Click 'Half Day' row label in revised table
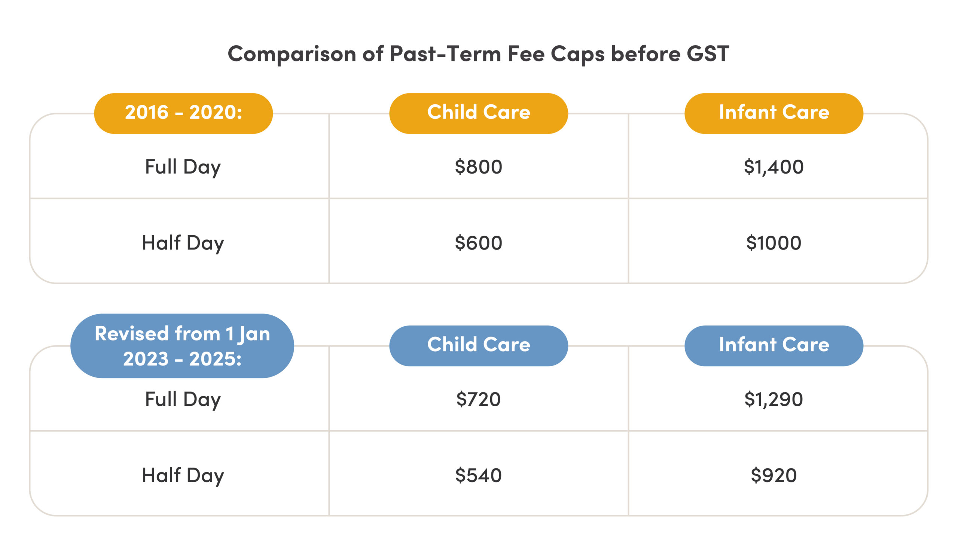958x560 pixels. coord(183,475)
